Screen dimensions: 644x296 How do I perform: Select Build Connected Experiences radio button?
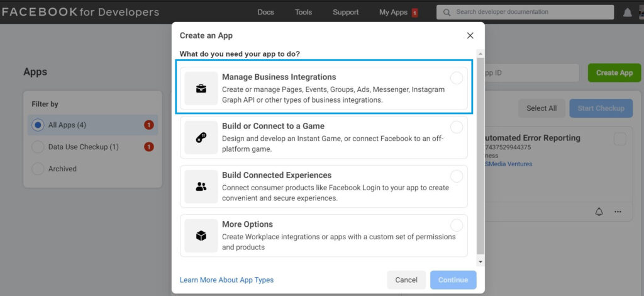457,176
